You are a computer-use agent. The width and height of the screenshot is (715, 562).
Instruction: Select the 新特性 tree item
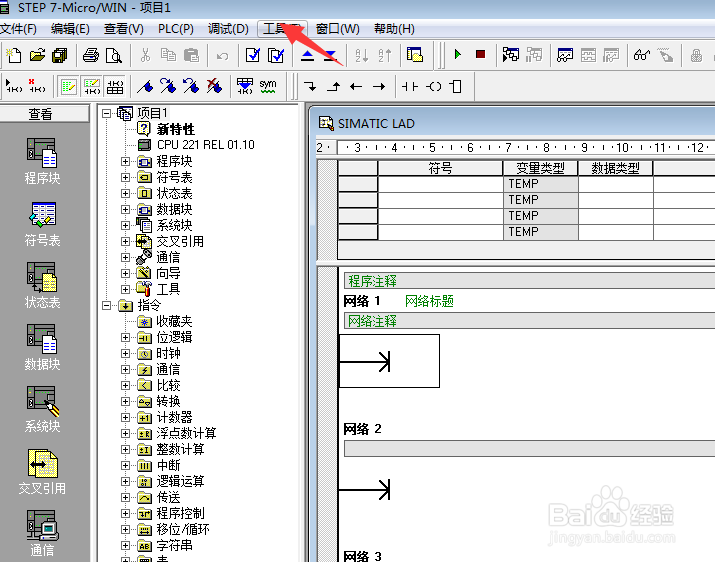click(176, 130)
